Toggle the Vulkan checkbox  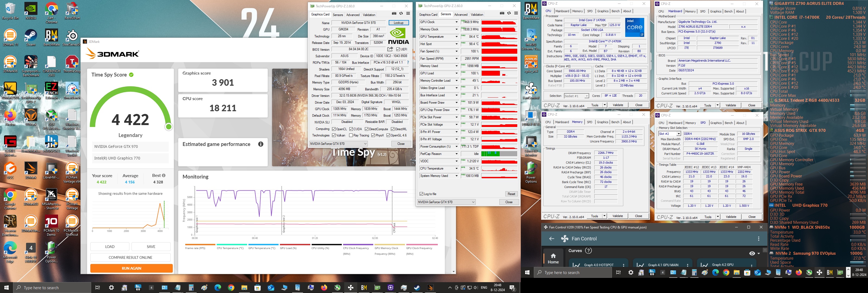334,135
